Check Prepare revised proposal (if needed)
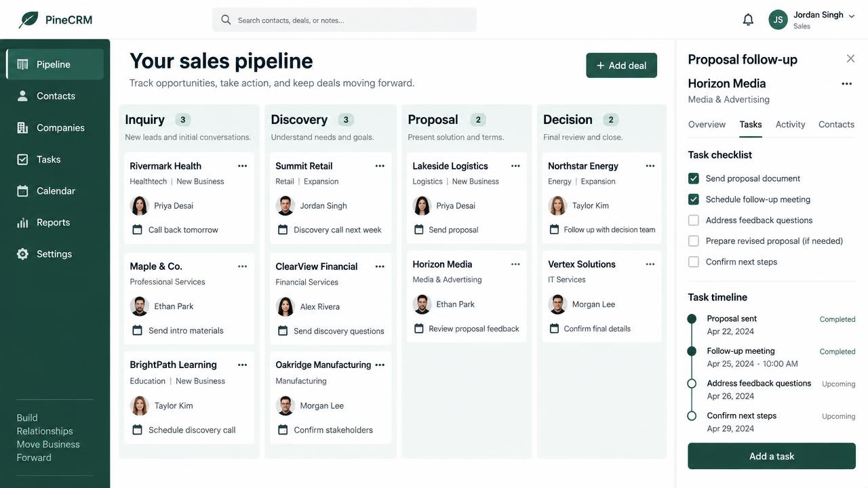The image size is (868, 488). [693, 241]
